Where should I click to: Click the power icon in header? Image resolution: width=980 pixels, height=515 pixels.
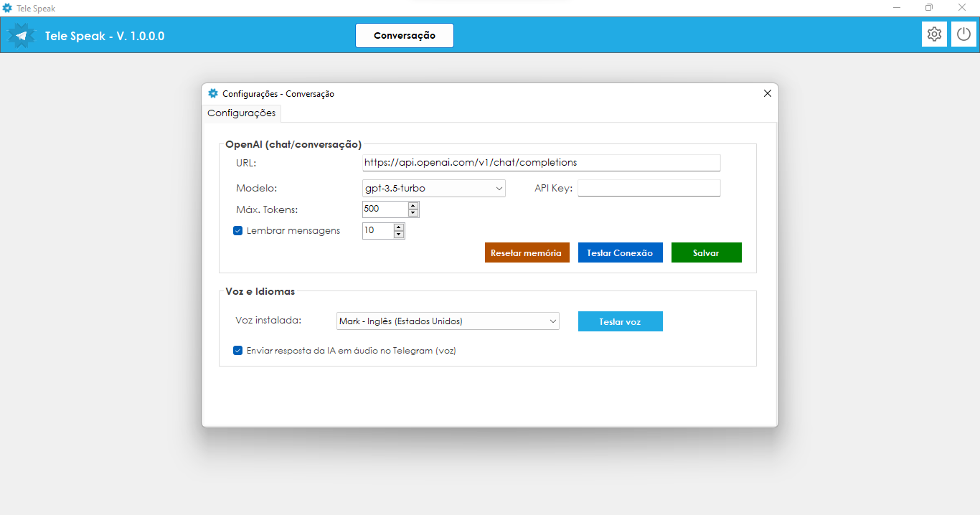963,34
